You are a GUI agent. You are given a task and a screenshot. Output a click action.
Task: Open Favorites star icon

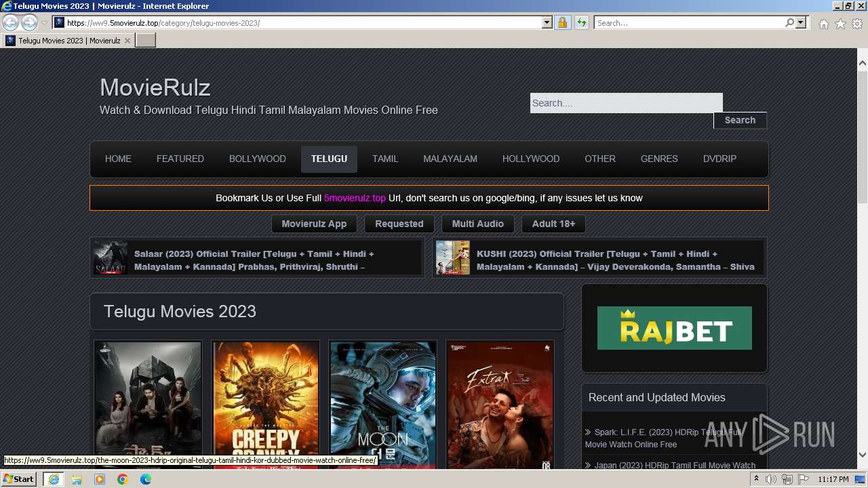point(840,24)
